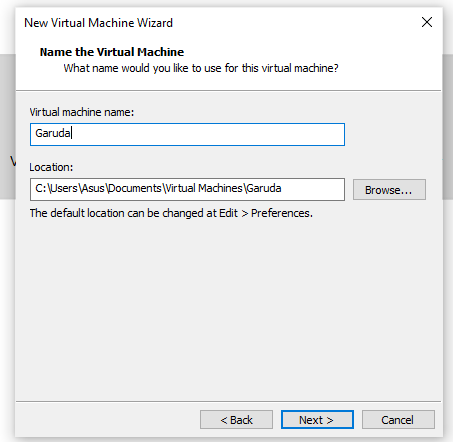Cancel the virtual machine wizard

pos(398,420)
